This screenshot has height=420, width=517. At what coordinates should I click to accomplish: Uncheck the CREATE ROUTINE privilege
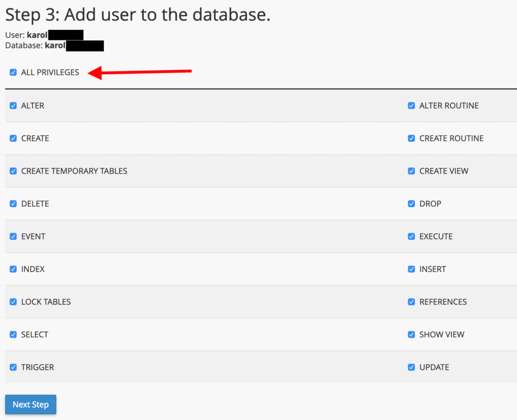411,138
